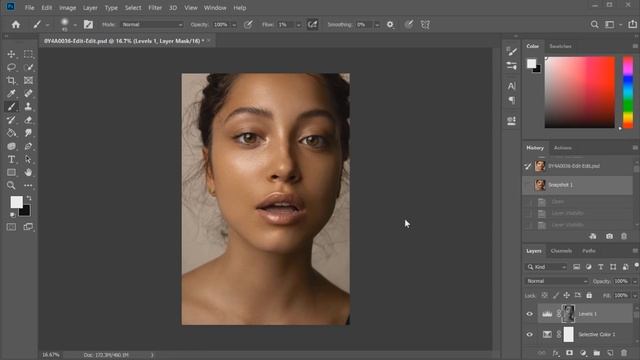Toggle Quick Mask mode
640x360 pixels.
pyautogui.click(x=11, y=227)
